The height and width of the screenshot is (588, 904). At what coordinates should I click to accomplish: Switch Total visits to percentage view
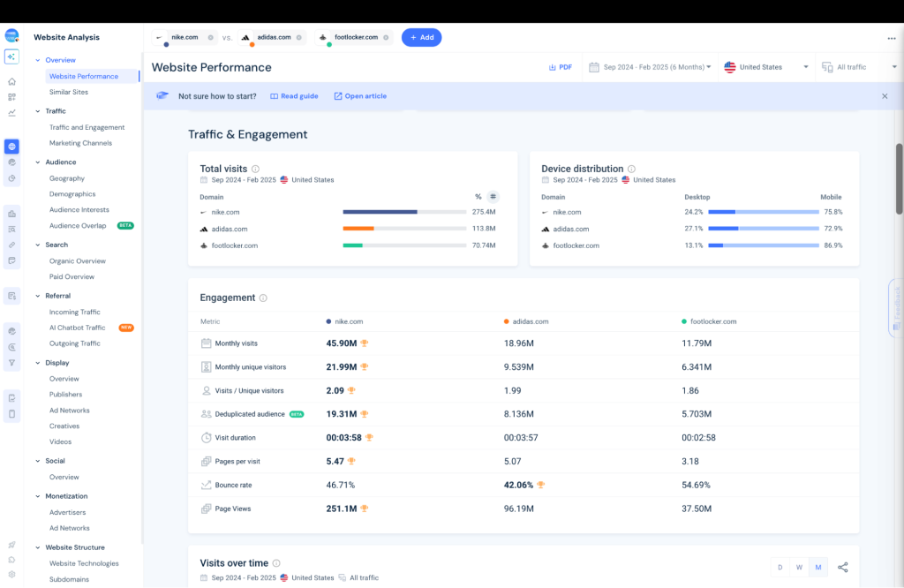pos(478,196)
